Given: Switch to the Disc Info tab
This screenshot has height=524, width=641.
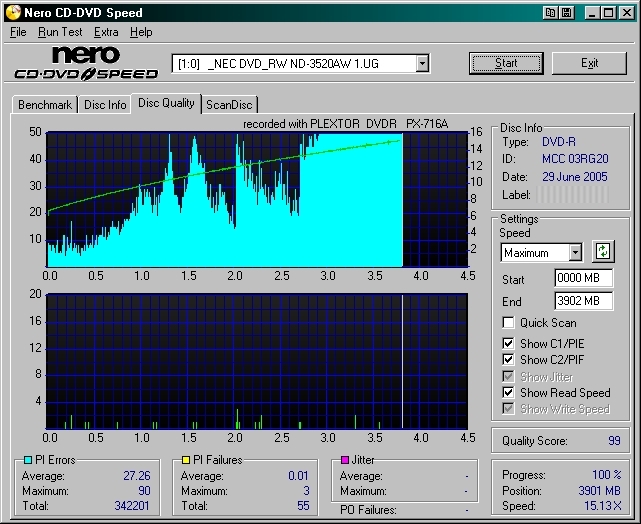Looking at the screenshot, I should [105, 105].
